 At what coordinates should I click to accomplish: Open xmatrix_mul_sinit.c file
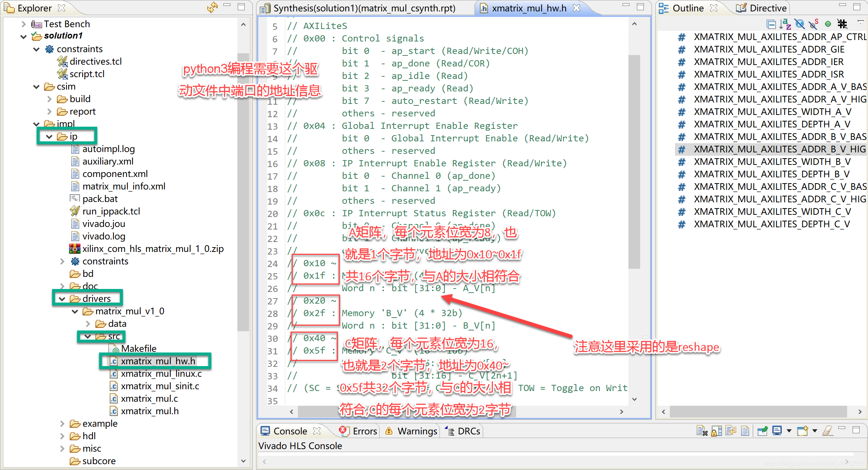coord(160,386)
